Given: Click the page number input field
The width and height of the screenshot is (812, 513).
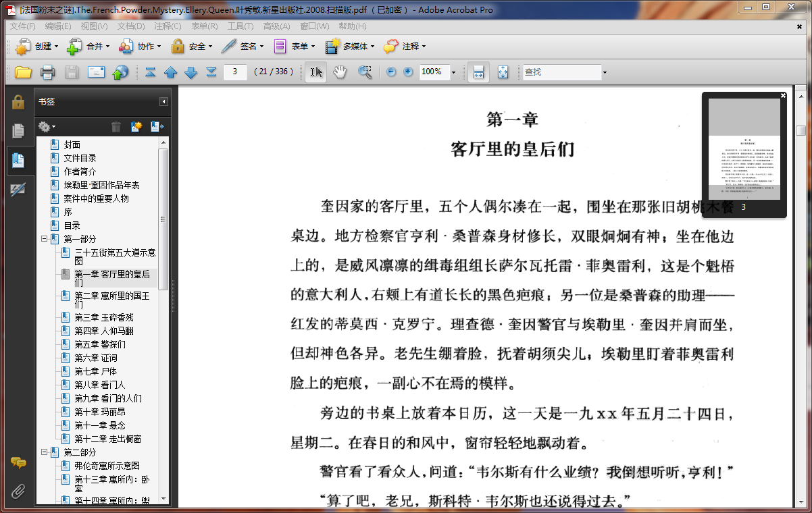Looking at the screenshot, I should tap(235, 72).
